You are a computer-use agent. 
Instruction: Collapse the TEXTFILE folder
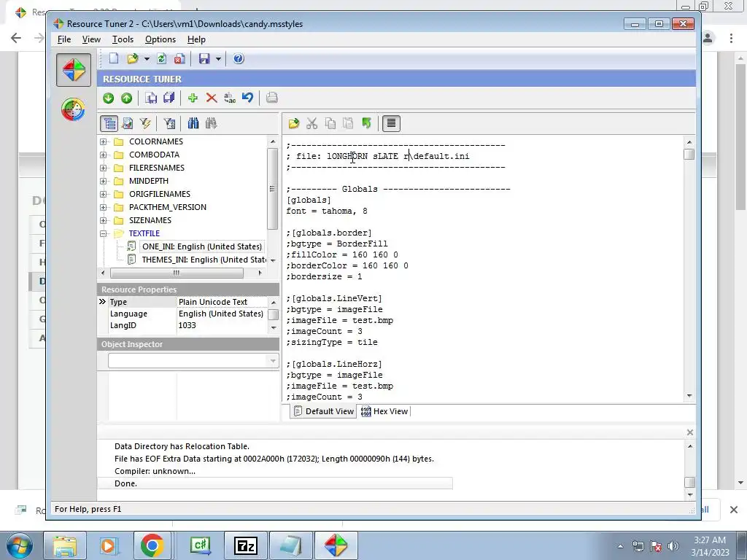[104, 234]
